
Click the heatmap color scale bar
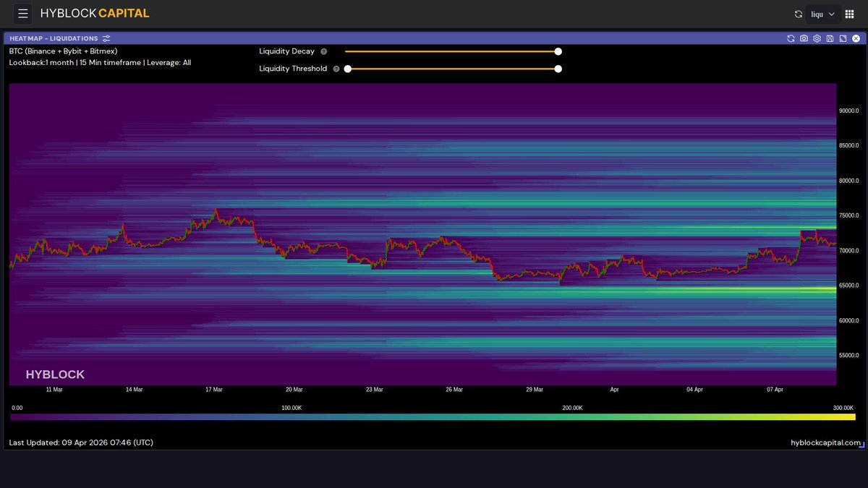pos(433,417)
